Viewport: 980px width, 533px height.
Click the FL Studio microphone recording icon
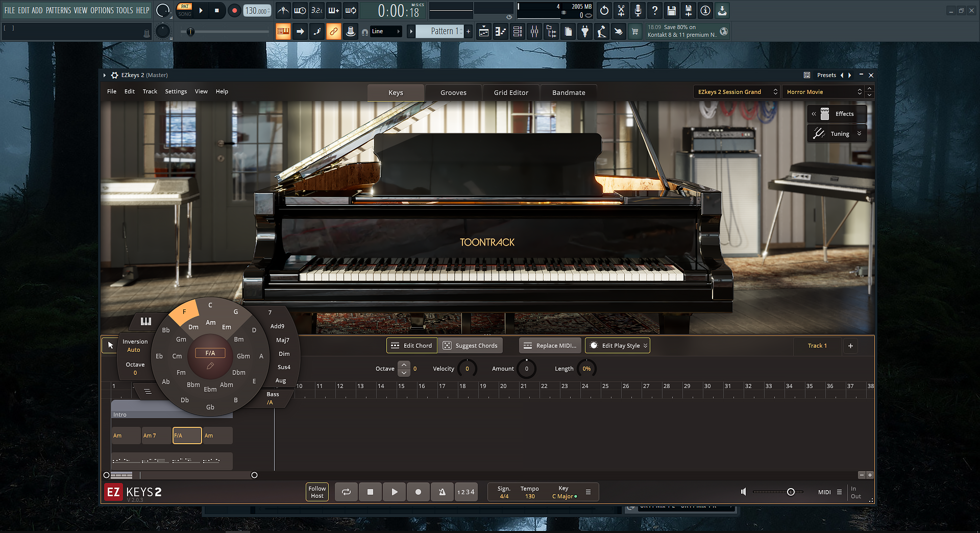[638, 10]
